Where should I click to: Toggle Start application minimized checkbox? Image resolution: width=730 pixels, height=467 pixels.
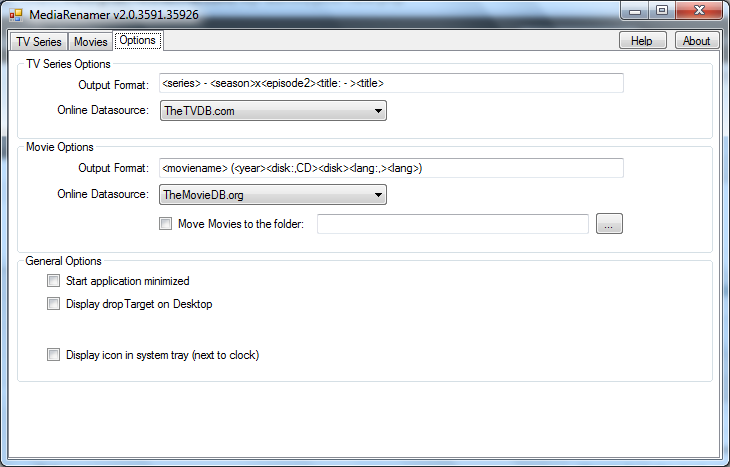coord(54,281)
